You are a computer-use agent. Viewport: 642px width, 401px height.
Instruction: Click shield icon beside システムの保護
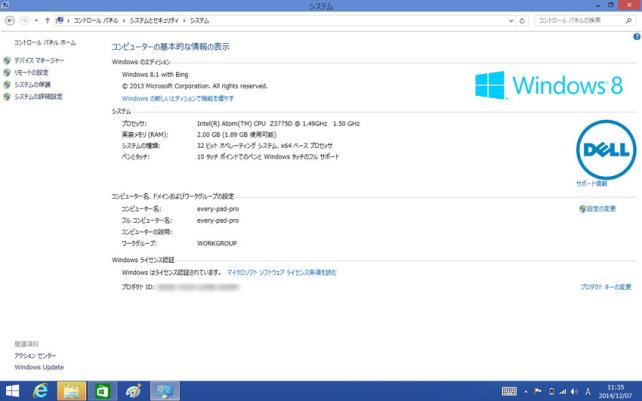[x=7, y=85]
